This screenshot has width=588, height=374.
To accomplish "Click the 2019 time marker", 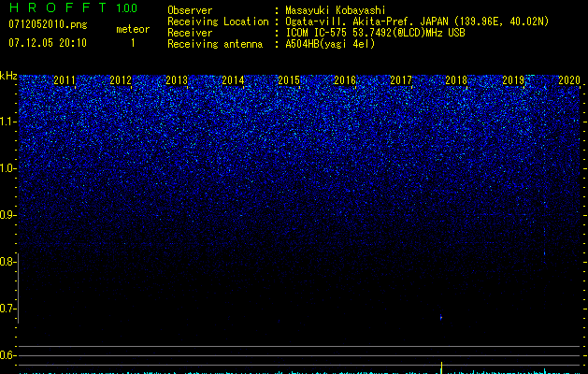I will pos(513,80).
